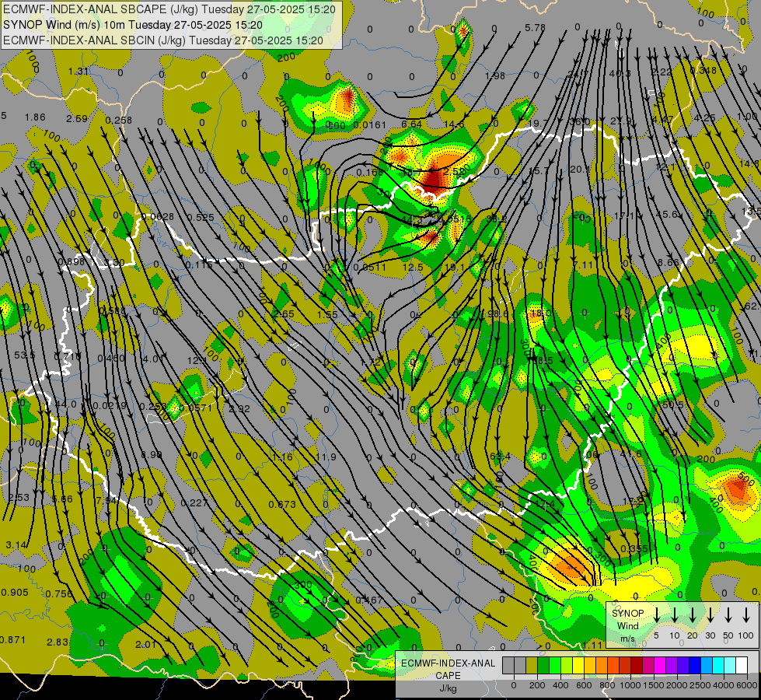The width and height of the screenshot is (761, 700).
Task: Click the station value 7.11 on the map
Action: click(583, 265)
